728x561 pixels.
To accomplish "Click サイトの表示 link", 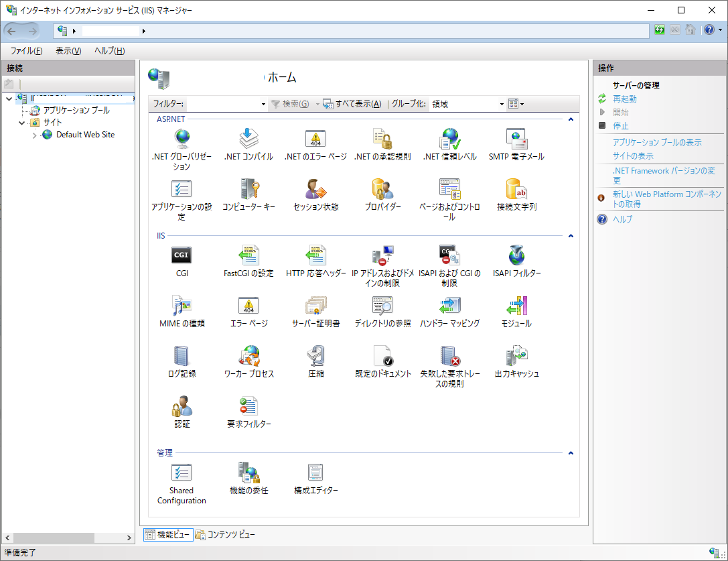I will pos(633,156).
